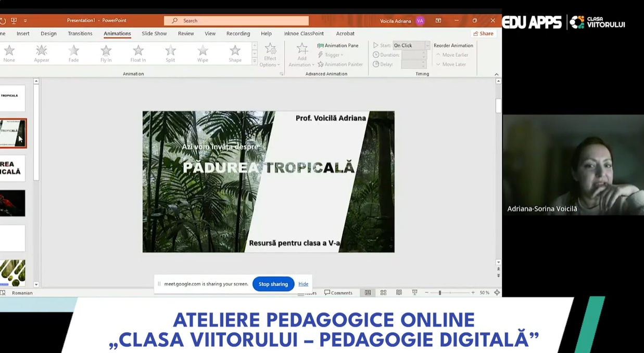Open Comments pane from status bar
The width and height of the screenshot is (644, 353).
point(338,293)
